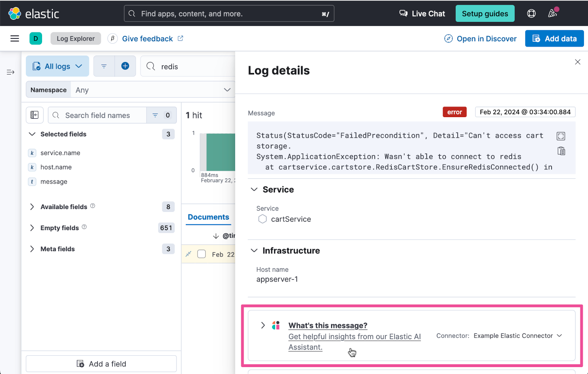Open the newsfeed notifications icon
The image size is (588, 374).
[552, 14]
